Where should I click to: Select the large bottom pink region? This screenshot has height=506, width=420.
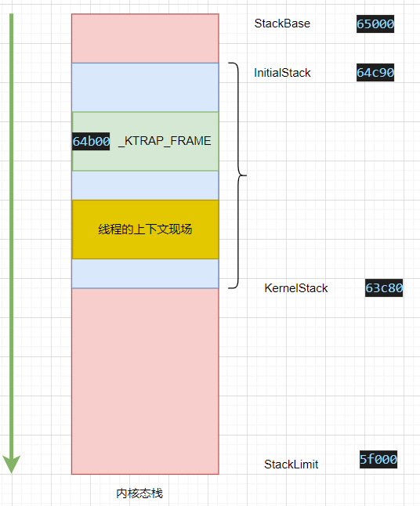point(145,381)
